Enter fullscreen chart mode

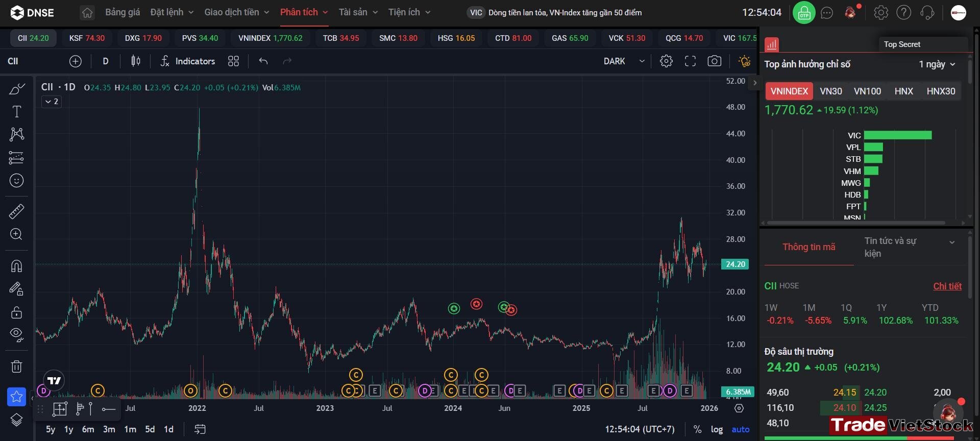(x=690, y=61)
